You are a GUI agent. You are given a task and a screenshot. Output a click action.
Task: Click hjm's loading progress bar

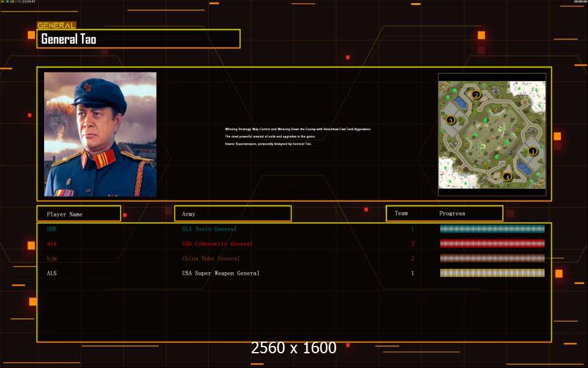click(492, 258)
